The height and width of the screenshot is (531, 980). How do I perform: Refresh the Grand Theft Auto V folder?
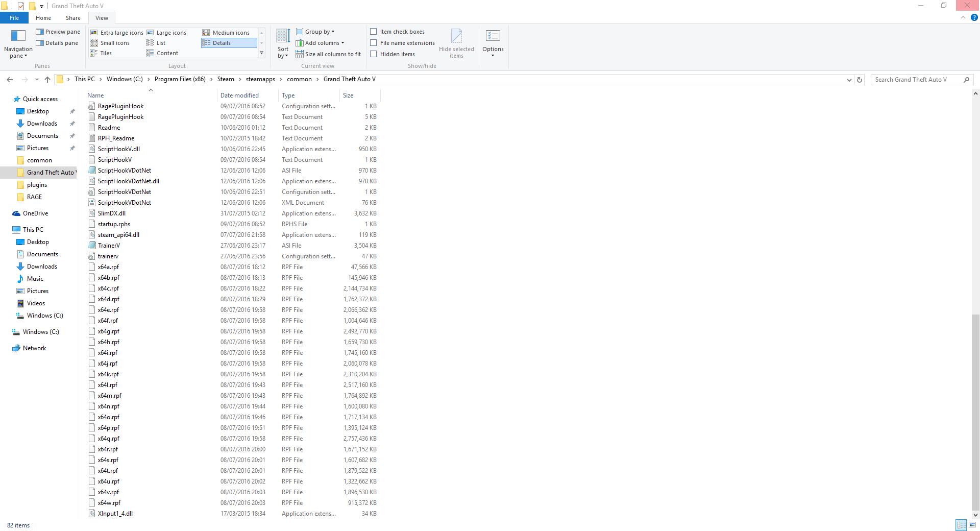(x=860, y=80)
